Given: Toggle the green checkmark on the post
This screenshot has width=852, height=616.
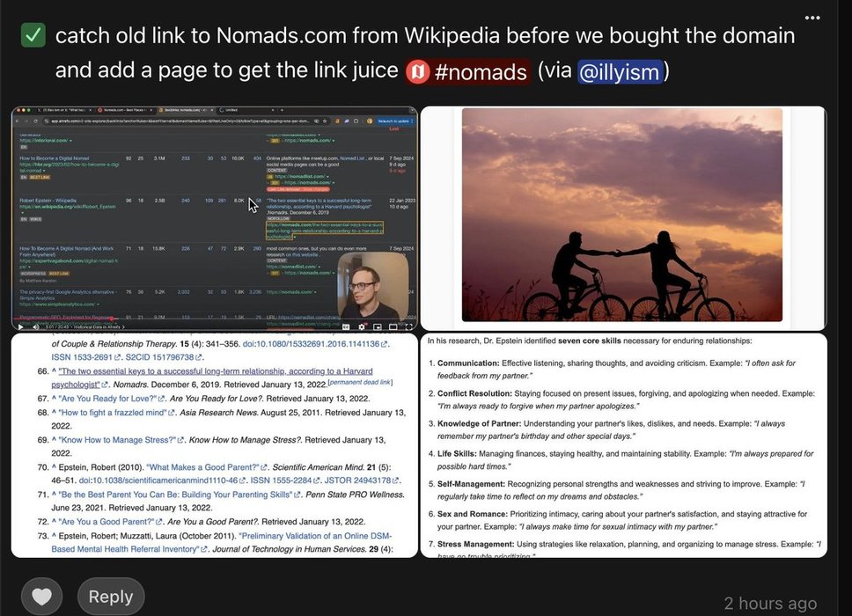Looking at the screenshot, I should click(x=33, y=35).
